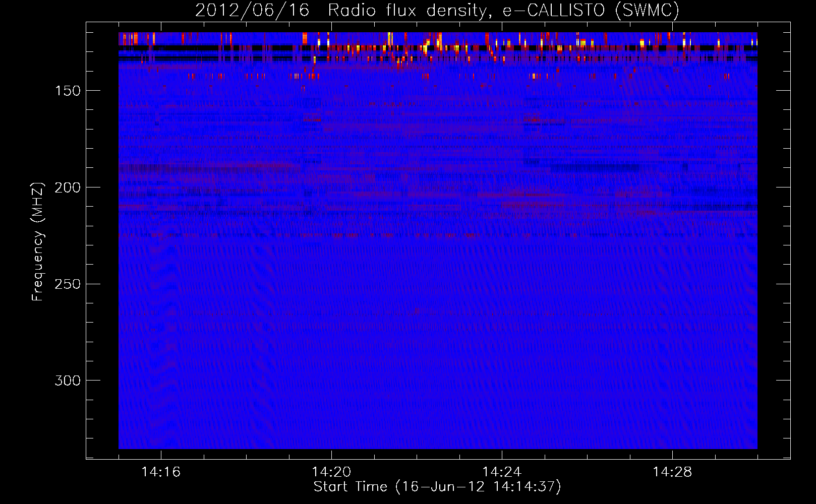816x504 pixels.
Task: Click the 14:20 time tick label
Action: tap(331, 472)
